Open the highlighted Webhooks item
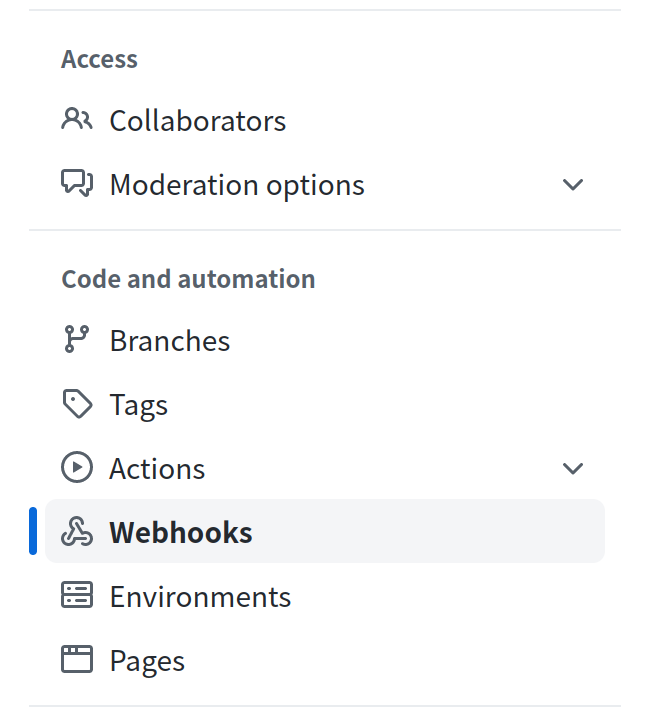664x714 pixels. click(181, 533)
